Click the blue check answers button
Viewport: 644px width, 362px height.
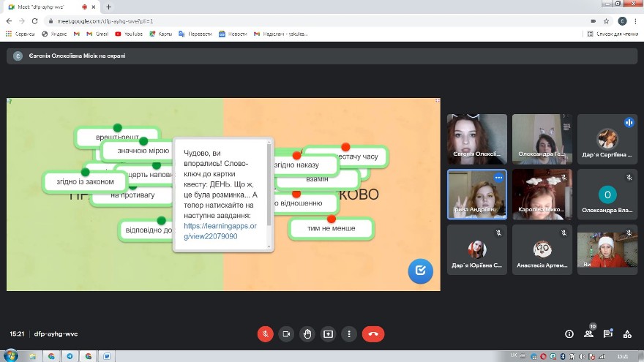point(420,271)
